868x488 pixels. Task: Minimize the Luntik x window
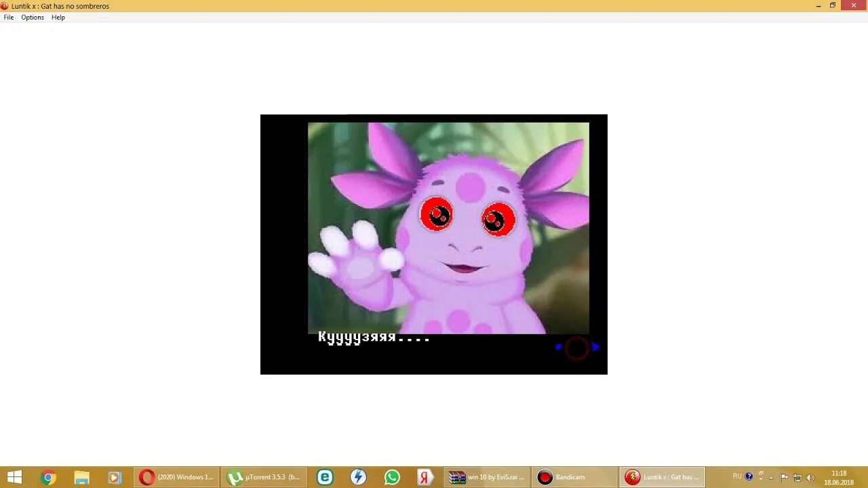click(x=818, y=5)
